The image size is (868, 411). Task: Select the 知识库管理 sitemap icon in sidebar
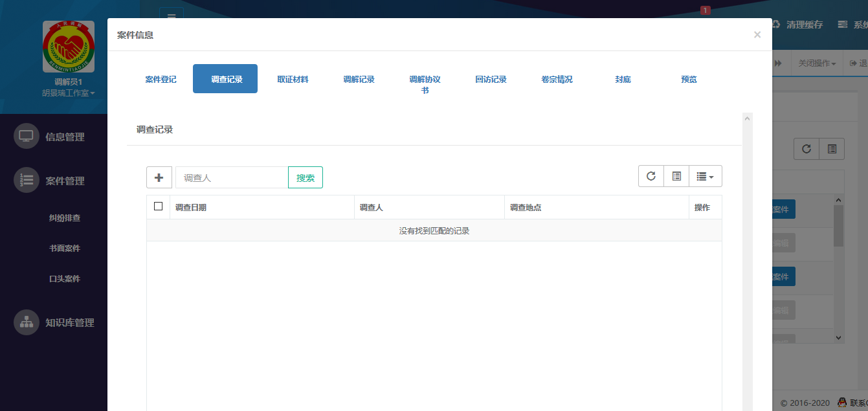click(x=27, y=322)
